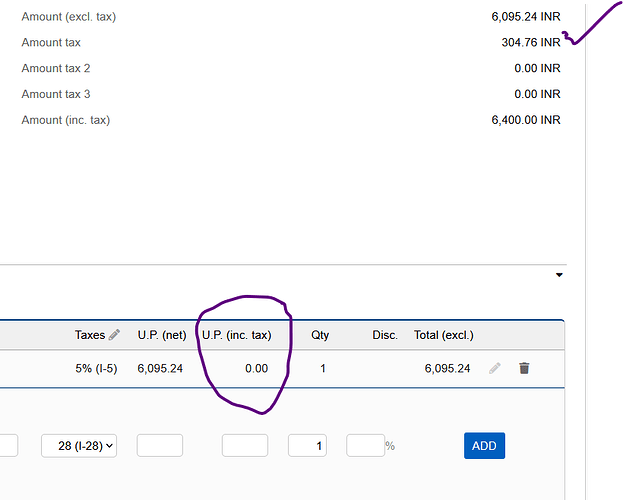The width and height of the screenshot is (623, 500).
Task: Click the Amount (excl. tax) label
Action: pyautogui.click(x=68, y=17)
